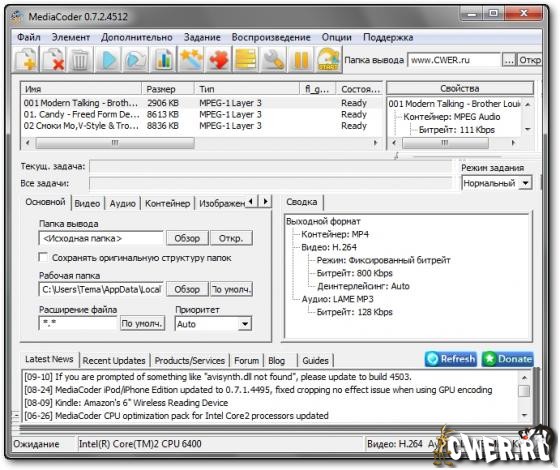Click the red puzzle piece extensions icon
This screenshot has width=560, height=470.
[218, 59]
